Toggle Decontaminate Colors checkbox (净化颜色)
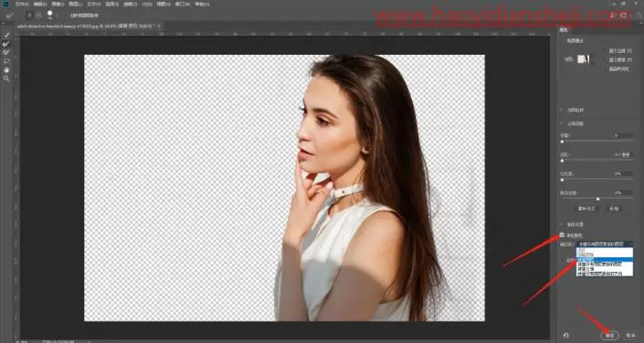Image resolution: width=644 pixels, height=343 pixels. [x=562, y=235]
